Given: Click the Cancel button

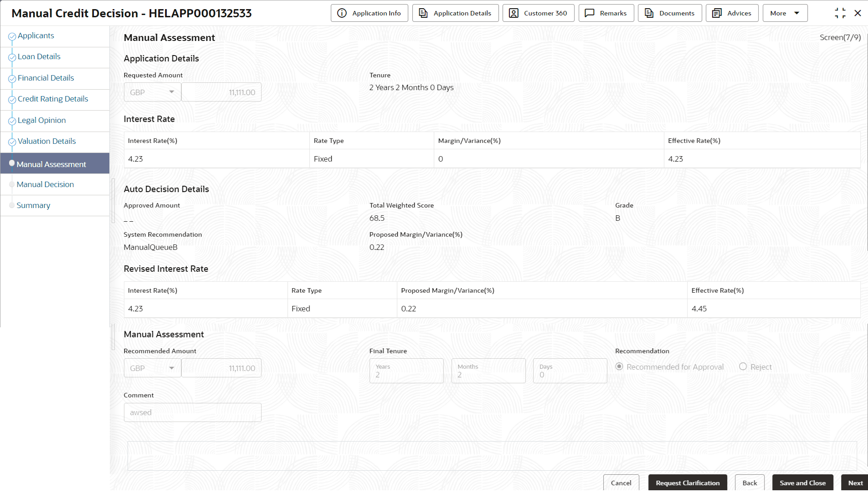Looking at the screenshot, I should 621,483.
